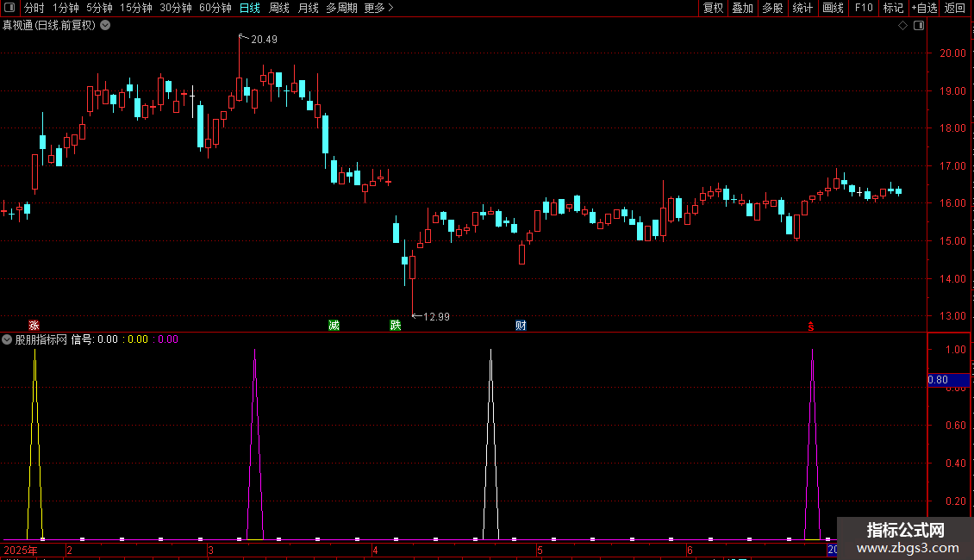Switch to 月线 monthly chart

pyautogui.click(x=308, y=8)
